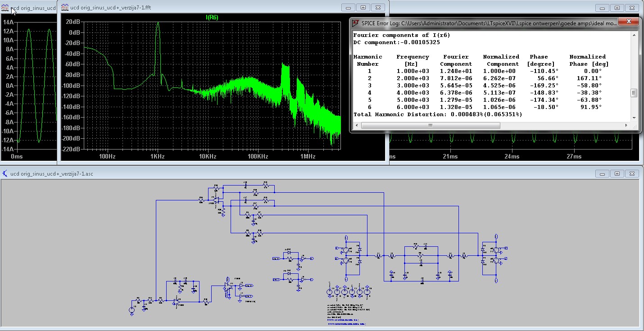Maximize the schematic .asc window

(617, 173)
